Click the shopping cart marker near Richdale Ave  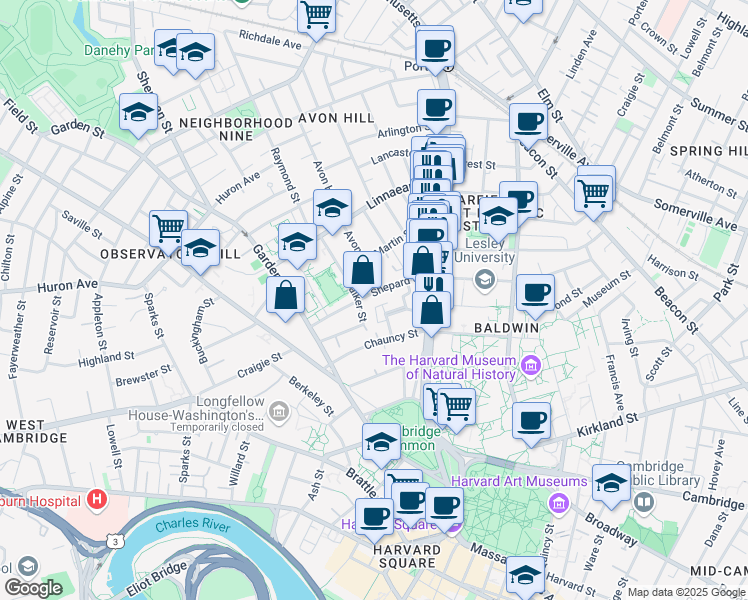coord(316,17)
